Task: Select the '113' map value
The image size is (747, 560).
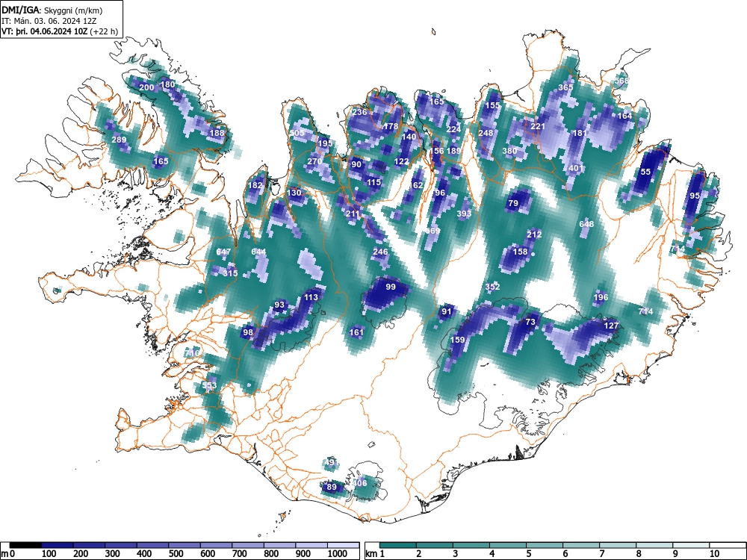Action: coord(311,297)
